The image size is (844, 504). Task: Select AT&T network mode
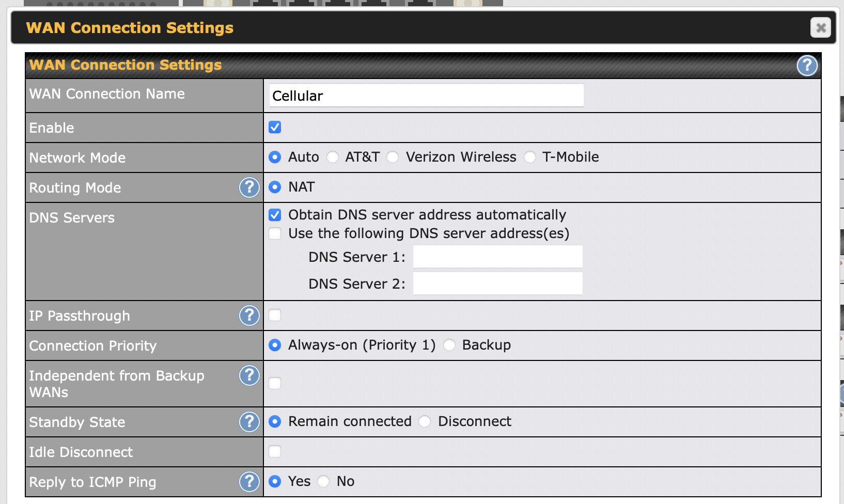pos(333,157)
